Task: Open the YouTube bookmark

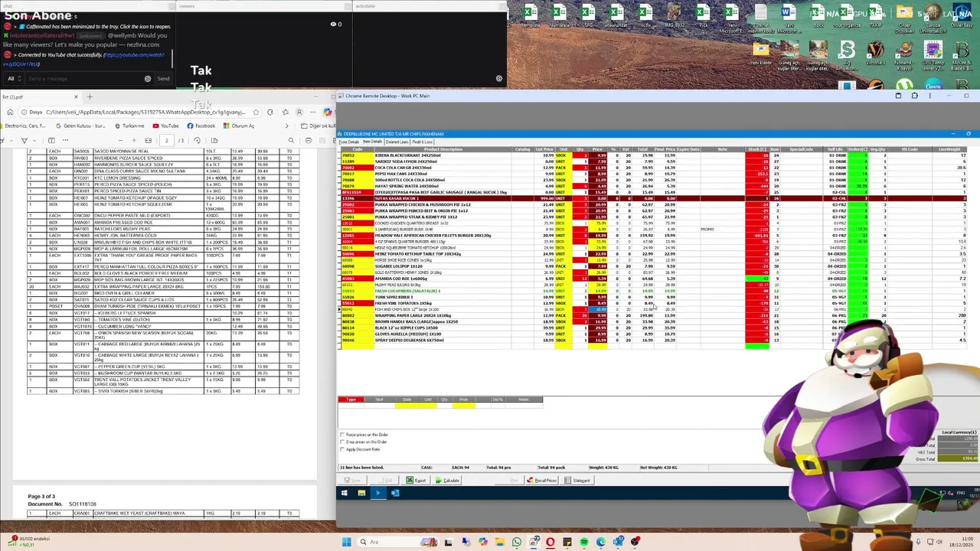Action: coord(165,126)
